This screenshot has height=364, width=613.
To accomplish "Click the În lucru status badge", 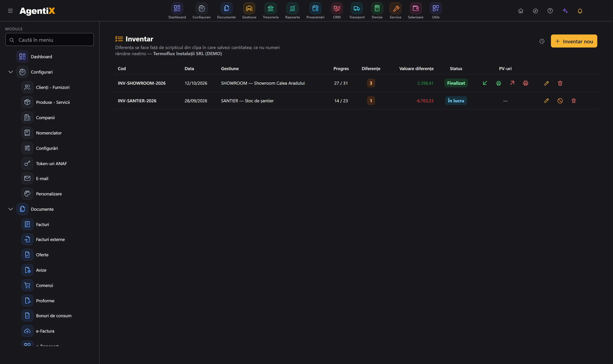I will point(456,101).
